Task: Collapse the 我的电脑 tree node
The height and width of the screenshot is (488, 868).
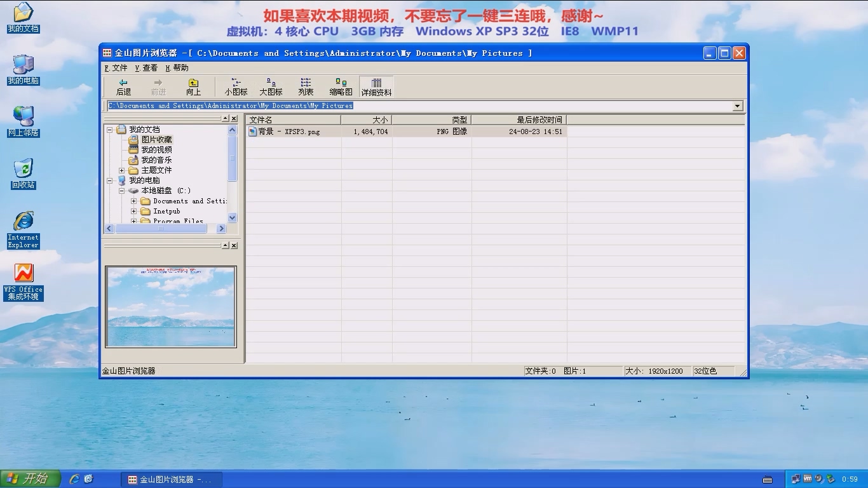Action: (109, 180)
